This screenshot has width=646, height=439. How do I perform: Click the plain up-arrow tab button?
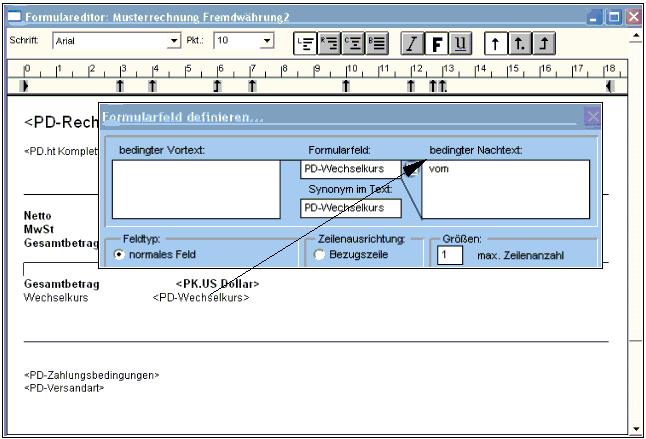click(494, 44)
